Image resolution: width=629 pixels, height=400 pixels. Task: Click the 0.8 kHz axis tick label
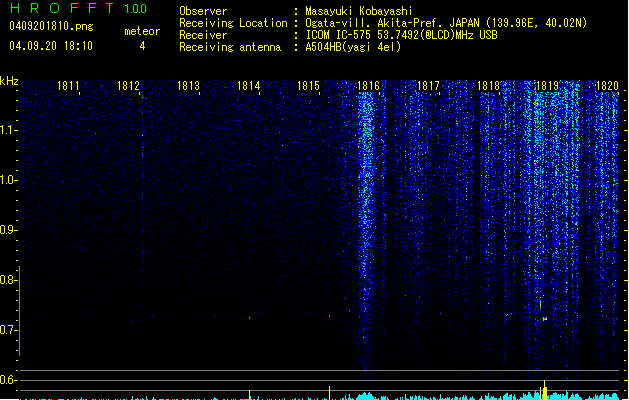[8, 280]
